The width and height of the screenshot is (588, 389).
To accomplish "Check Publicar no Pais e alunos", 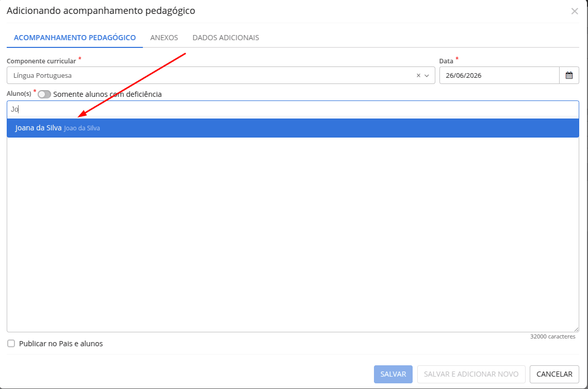I will point(11,343).
